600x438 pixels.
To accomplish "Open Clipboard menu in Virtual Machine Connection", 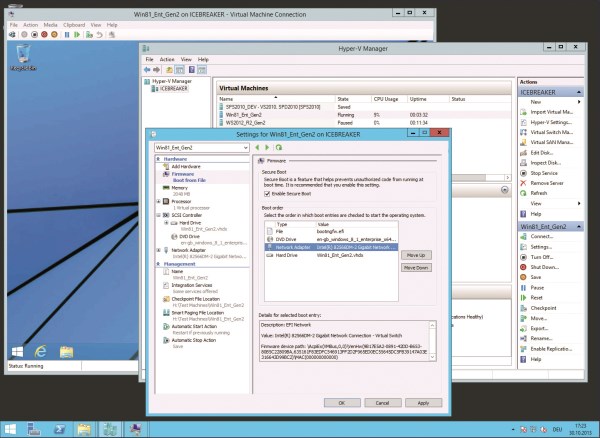I will pos(74,25).
